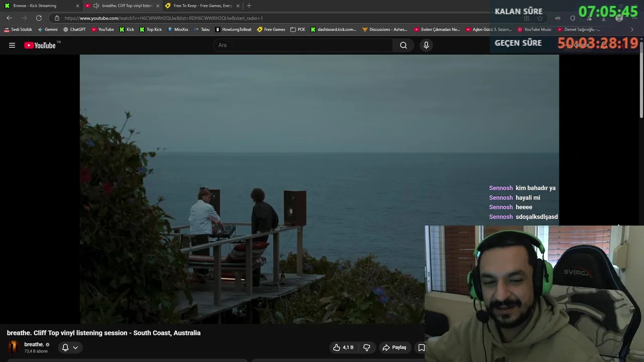Open the YouTube hamburger guide menu
Image resolution: width=644 pixels, height=362 pixels.
pos(12,45)
